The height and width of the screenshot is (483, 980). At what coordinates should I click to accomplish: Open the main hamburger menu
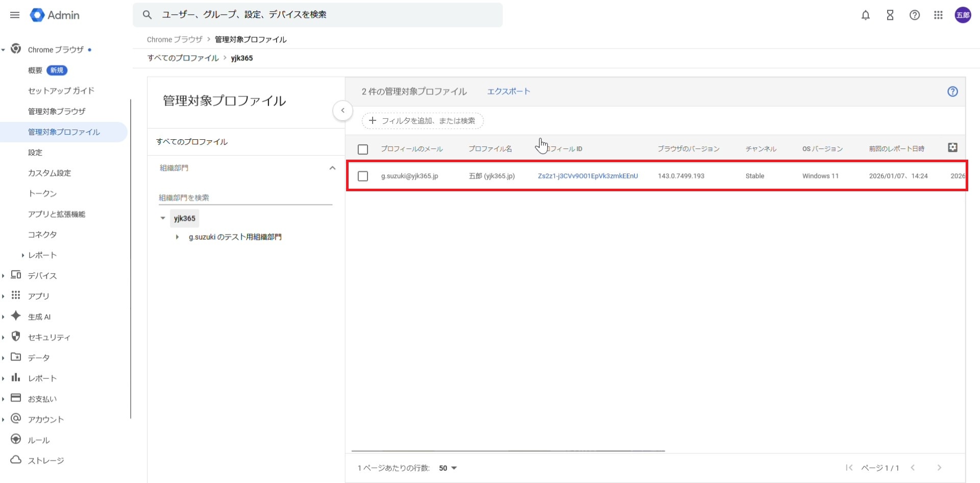[15, 15]
